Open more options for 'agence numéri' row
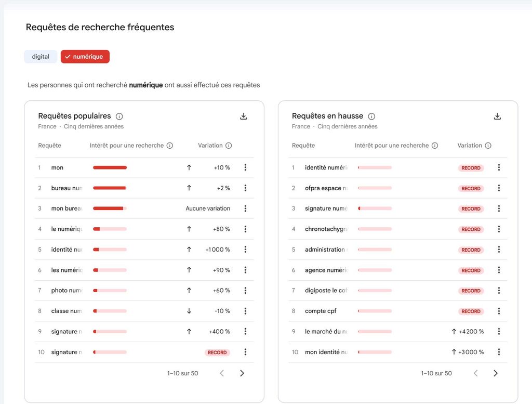The image size is (532, 404). tap(499, 270)
